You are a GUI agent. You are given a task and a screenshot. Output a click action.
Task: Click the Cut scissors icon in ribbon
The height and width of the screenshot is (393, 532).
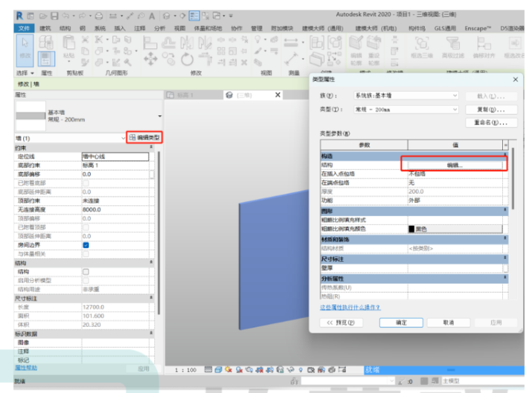[85, 39]
